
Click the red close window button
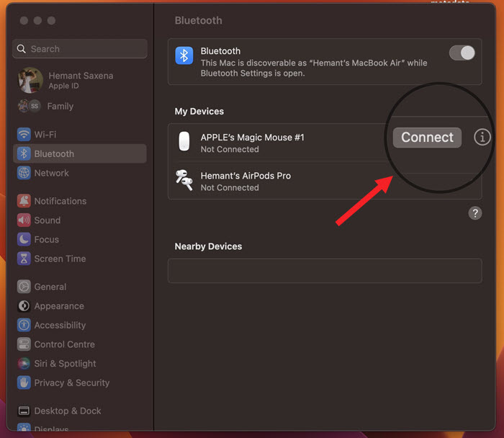click(24, 21)
